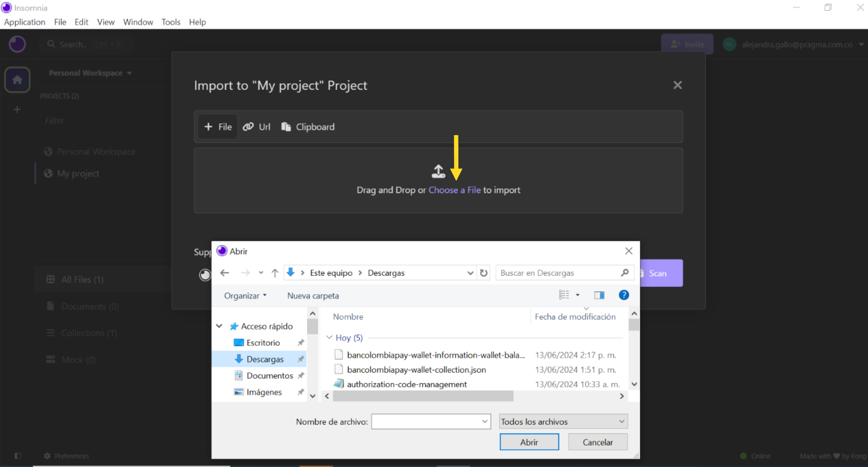This screenshot has height=467, width=868.
Task: Sort by Nombre column header
Action: 348,317
